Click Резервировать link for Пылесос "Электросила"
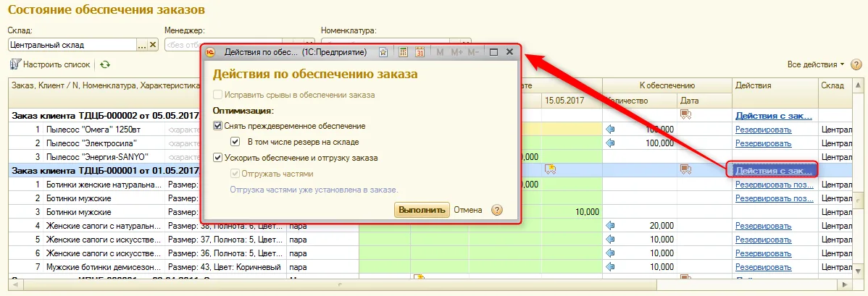 tap(764, 143)
